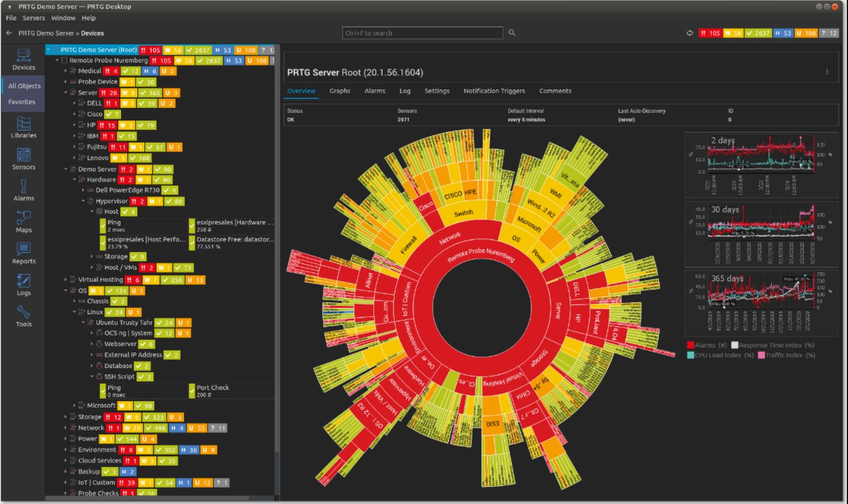Open the Servers menu

[x=33, y=18]
